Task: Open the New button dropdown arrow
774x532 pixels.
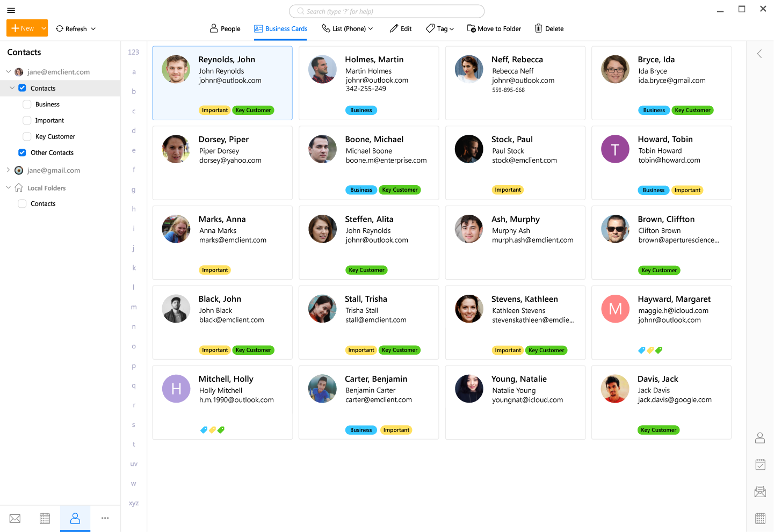Action: click(x=44, y=28)
